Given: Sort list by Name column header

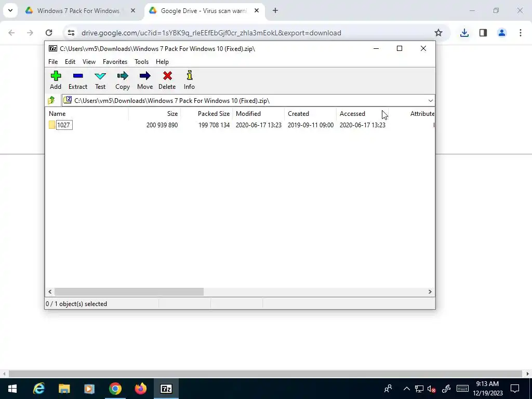Looking at the screenshot, I should (87, 114).
